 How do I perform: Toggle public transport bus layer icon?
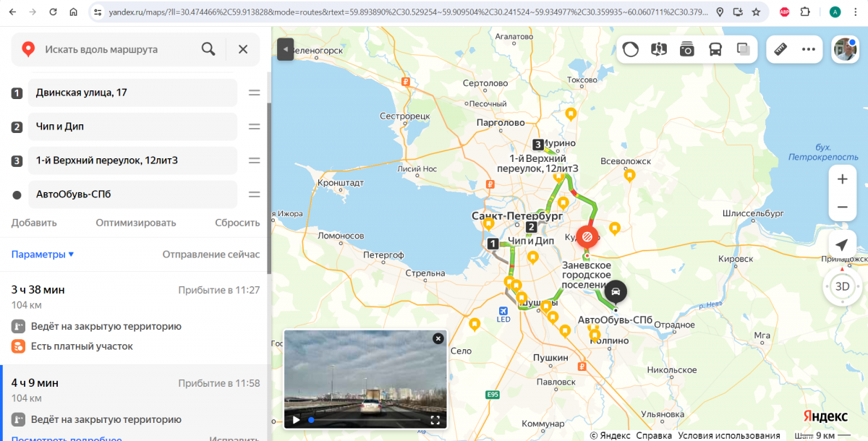tap(715, 49)
